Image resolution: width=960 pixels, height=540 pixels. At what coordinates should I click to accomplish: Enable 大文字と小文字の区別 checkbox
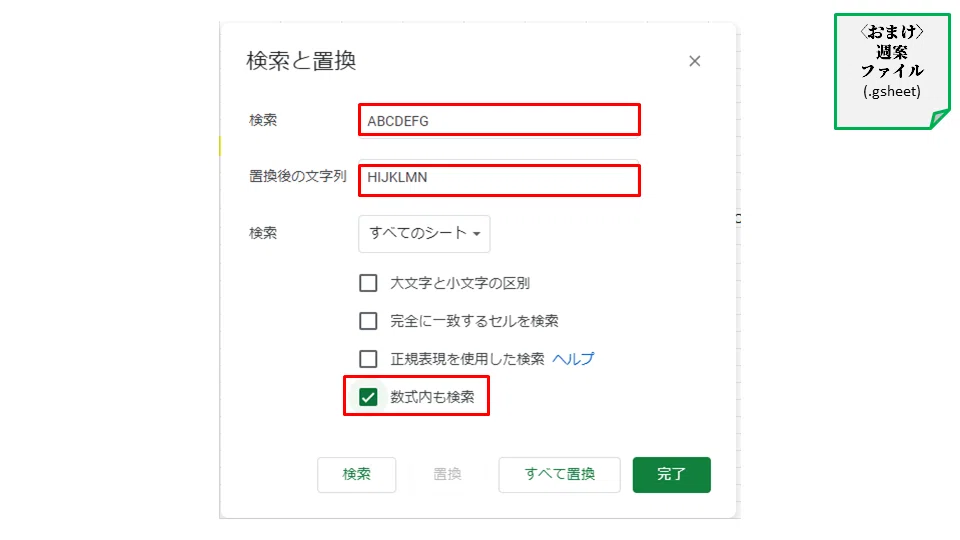368,283
